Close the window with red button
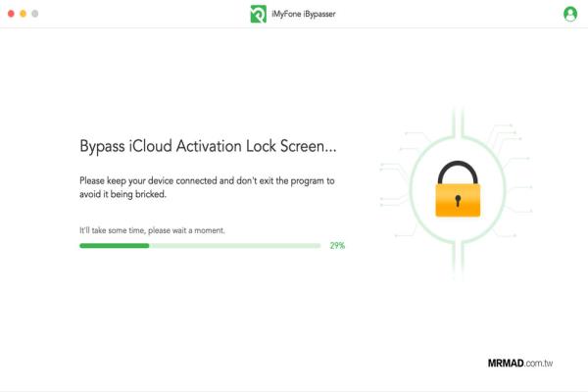Screen dimensions: 588x392 [x=11, y=14]
